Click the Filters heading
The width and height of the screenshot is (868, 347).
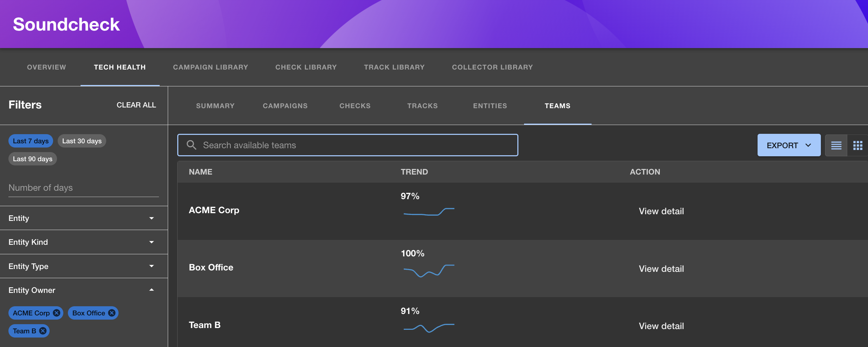point(25,105)
